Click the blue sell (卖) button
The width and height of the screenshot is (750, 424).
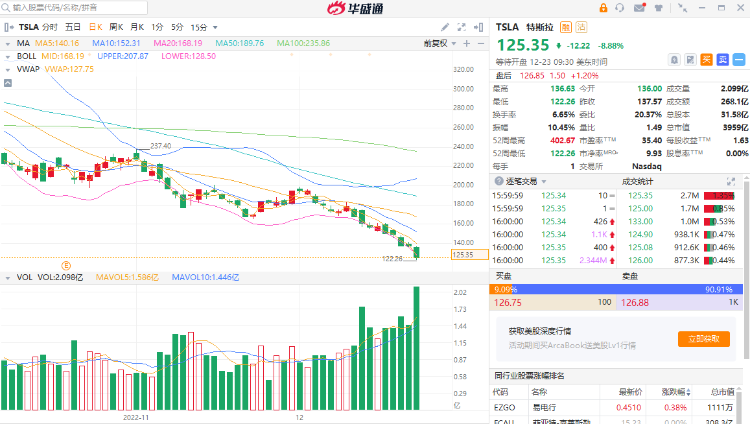pyautogui.click(x=723, y=60)
